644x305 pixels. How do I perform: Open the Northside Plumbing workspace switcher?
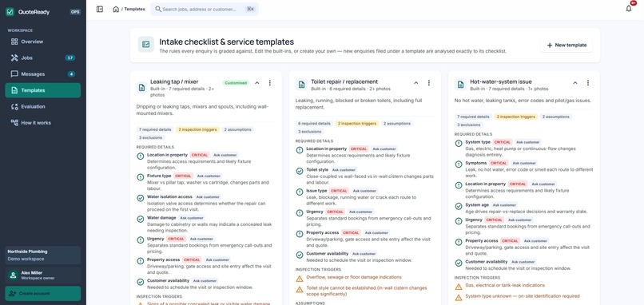tap(42, 255)
